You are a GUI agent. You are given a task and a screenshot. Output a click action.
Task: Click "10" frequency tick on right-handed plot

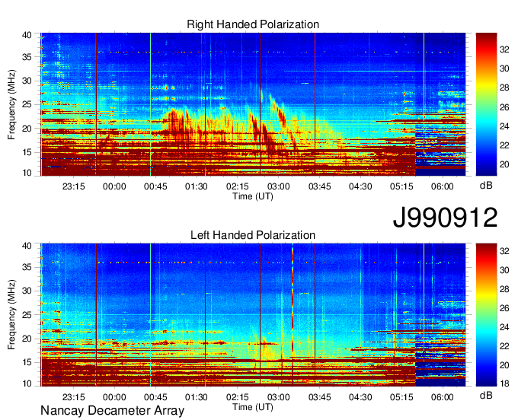coord(27,173)
